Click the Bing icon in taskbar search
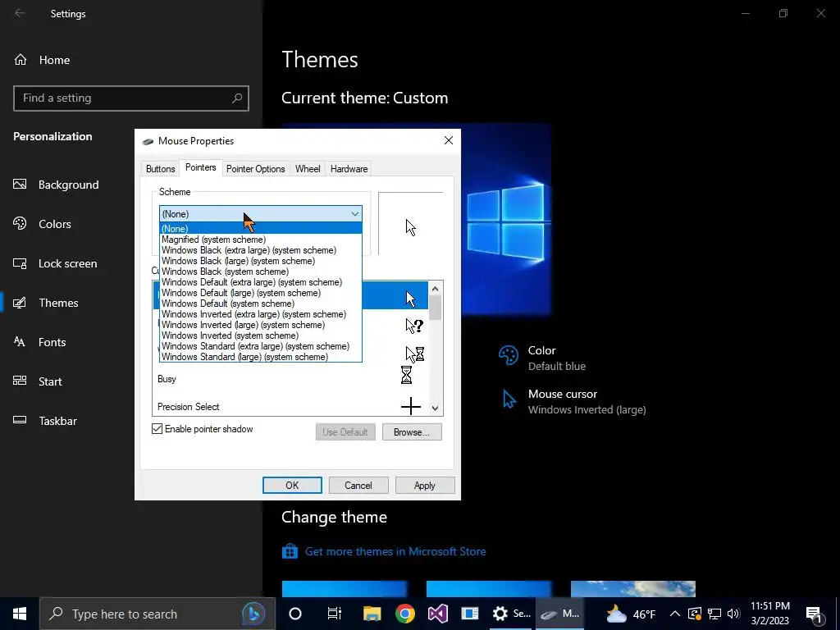 point(253,614)
